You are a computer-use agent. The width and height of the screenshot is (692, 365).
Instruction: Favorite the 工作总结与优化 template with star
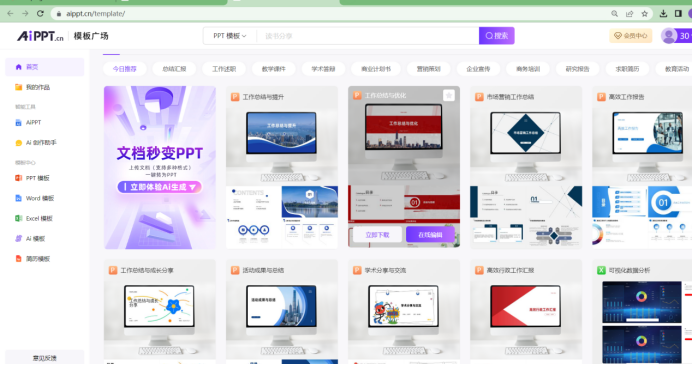click(x=448, y=95)
